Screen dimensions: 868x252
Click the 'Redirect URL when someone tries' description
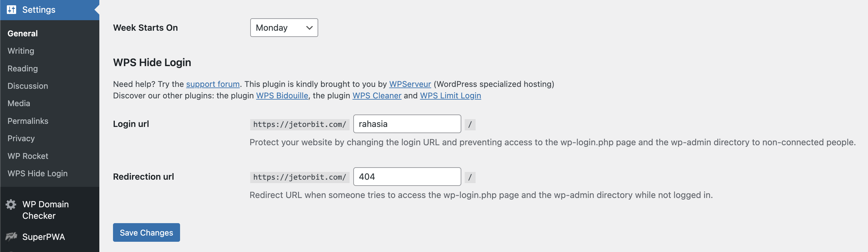pos(481,195)
